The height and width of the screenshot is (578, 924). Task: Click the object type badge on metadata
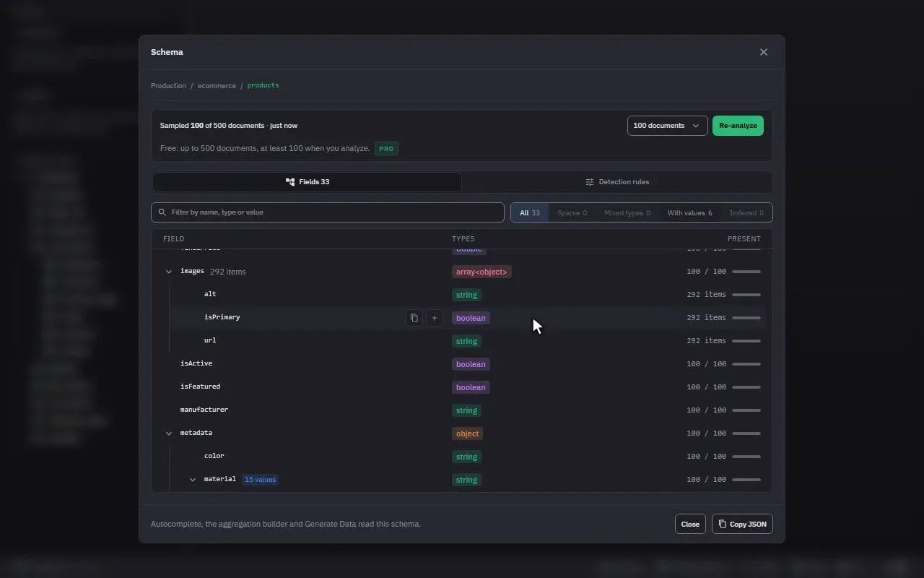click(x=467, y=433)
